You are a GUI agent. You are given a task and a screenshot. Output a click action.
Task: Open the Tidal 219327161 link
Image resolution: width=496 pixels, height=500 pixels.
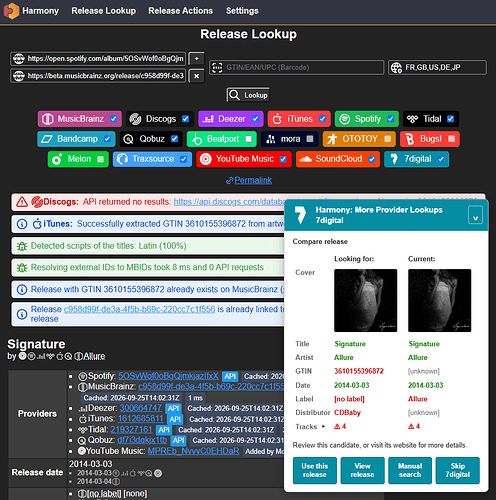[131, 429]
